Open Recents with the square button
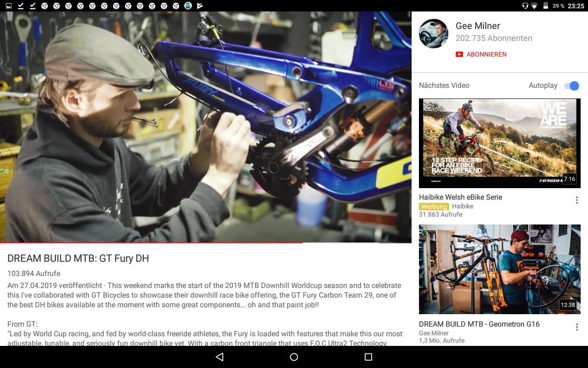Viewport: 588px width, 368px height. pos(368,357)
